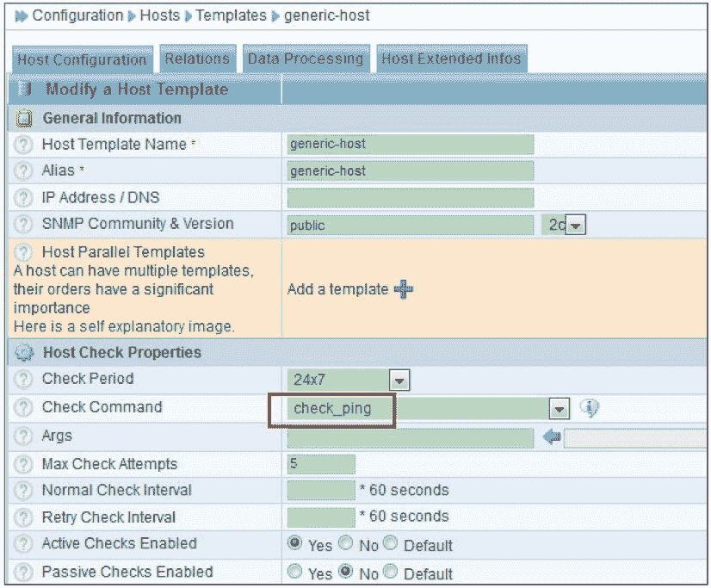Click the IP Address / DNS input field
Screen dimensions: 711x588
410,198
